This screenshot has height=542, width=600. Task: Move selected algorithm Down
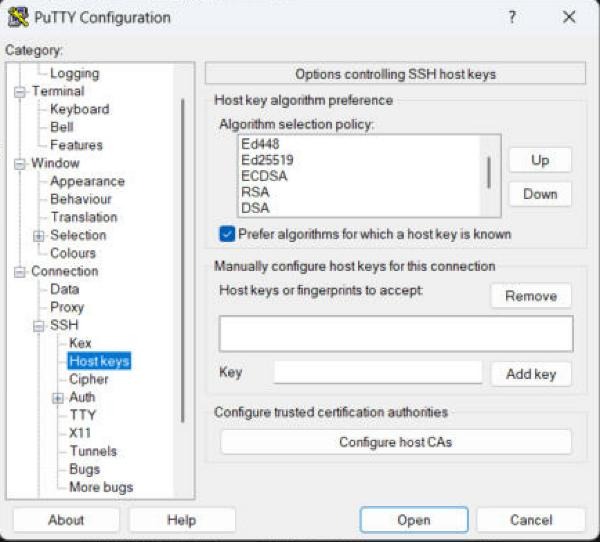[540, 194]
